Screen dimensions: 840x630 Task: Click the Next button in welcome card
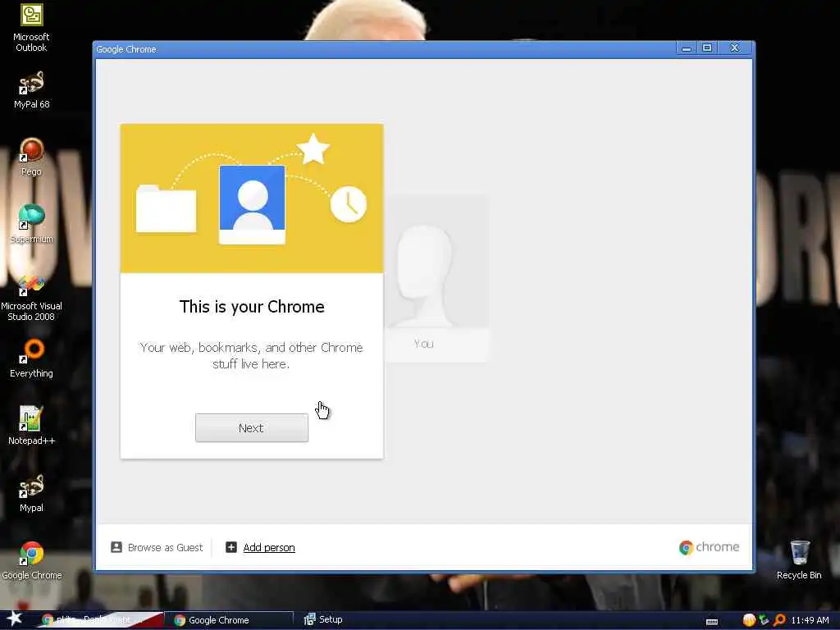pos(251,427)
